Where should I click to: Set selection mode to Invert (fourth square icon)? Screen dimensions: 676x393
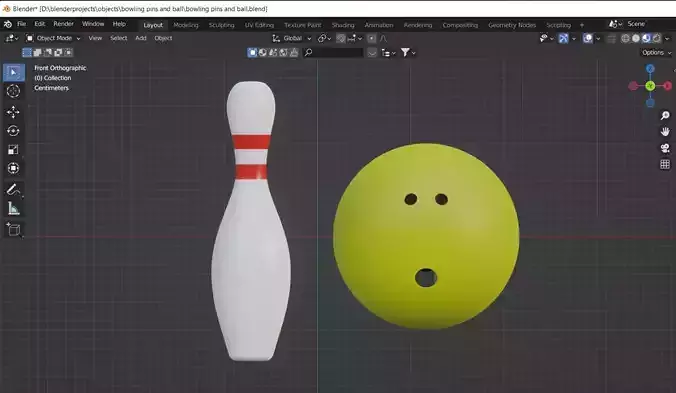click(x=58, y=53)
